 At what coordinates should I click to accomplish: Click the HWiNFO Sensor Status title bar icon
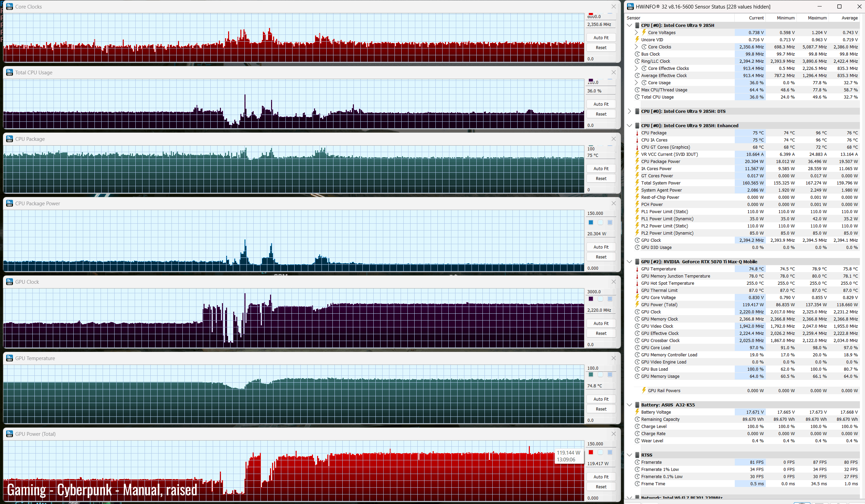[x=630, y=6]
